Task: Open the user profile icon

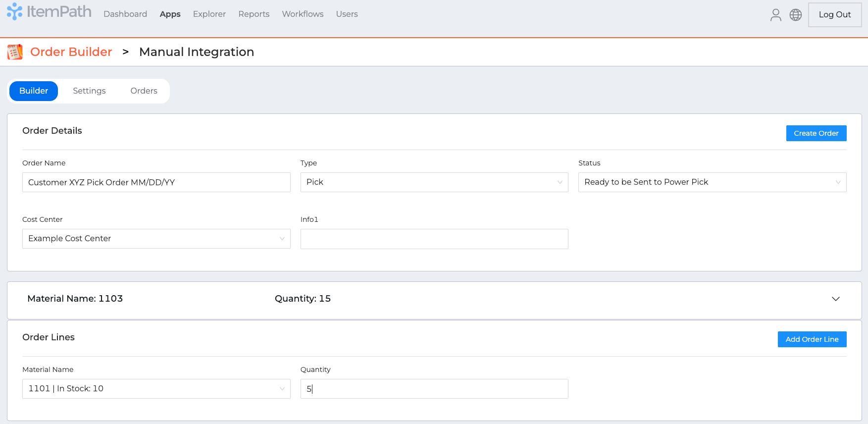Action: [775, 15]
